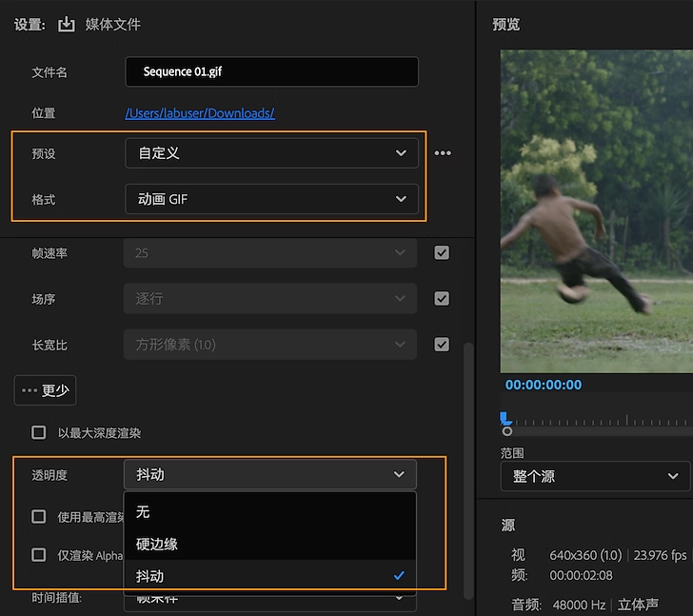The image size is (693, 616).
Task: Click the 更少 button
Action: point(45,390)
